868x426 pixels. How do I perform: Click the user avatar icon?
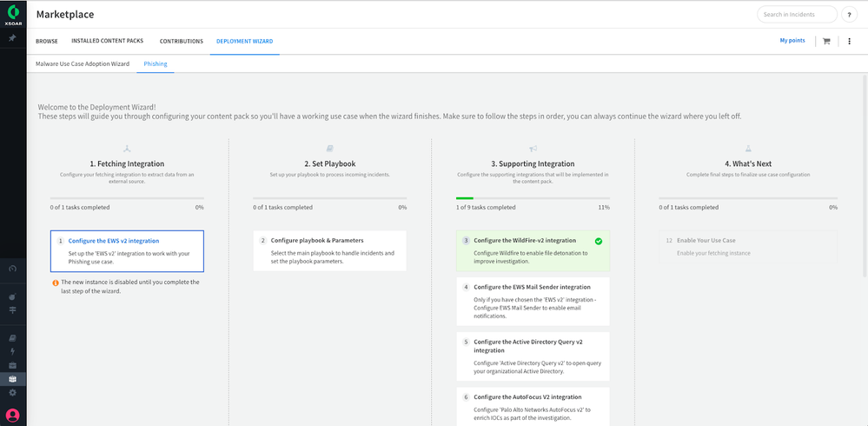13,415
